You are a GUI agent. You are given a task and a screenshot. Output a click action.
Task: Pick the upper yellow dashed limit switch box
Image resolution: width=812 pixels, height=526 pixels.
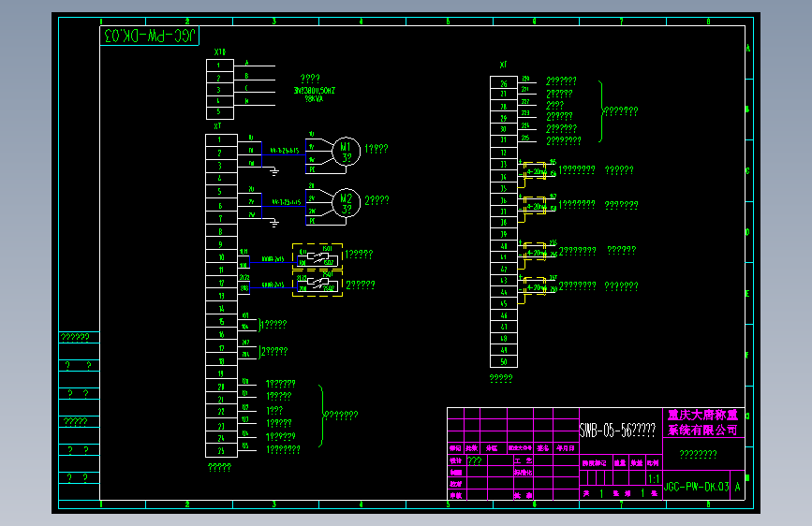(317, 256)
